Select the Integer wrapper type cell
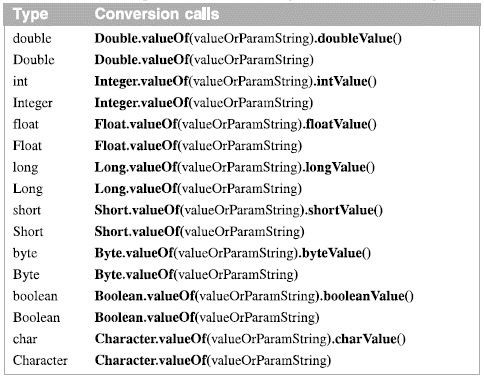484x378 pixels. 33,103
